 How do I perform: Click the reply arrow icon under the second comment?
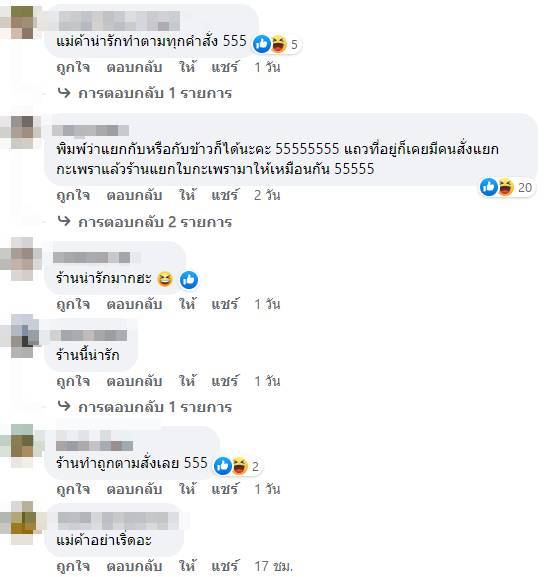tap(64, 221)
